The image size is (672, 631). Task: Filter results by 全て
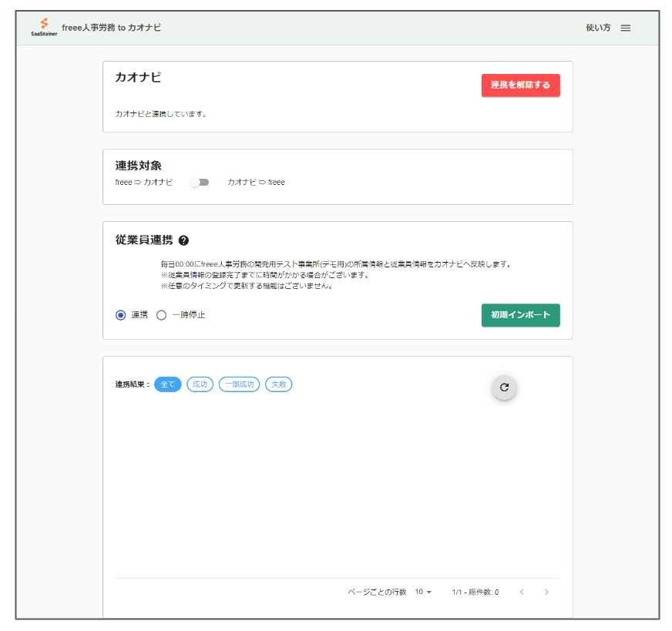(167, 384)
